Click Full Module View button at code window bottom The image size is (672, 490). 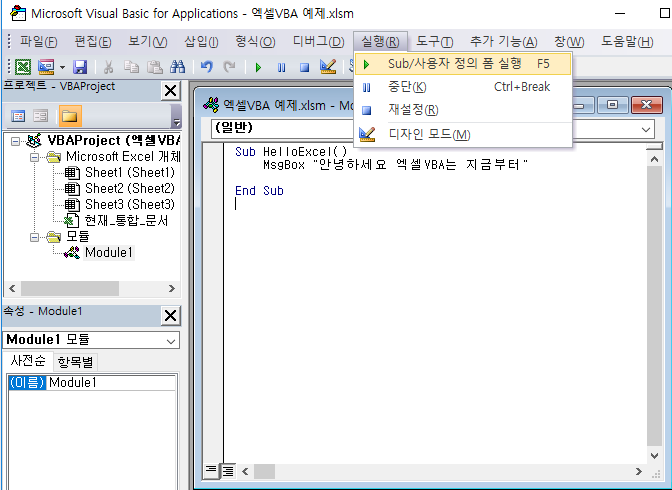point(228,471)
